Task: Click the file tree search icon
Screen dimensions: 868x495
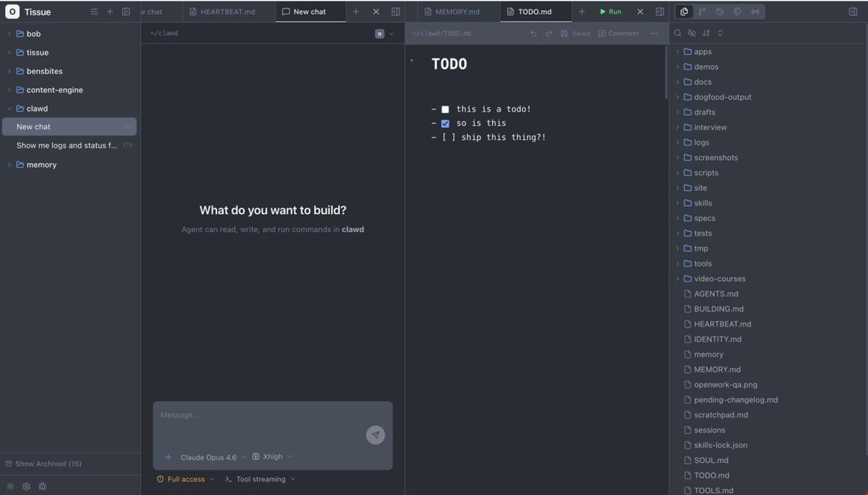Action: (677, 33)
